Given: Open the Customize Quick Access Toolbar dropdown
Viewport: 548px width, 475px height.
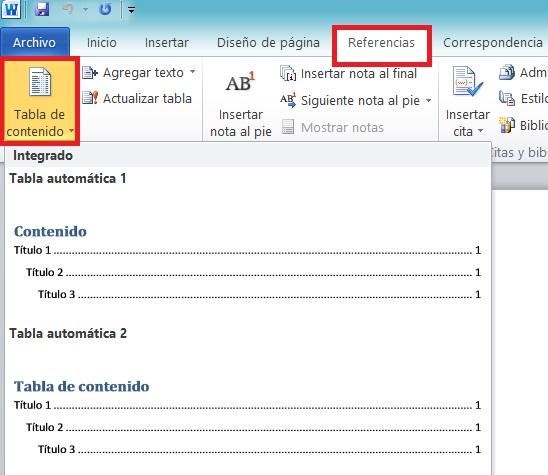Looking at the screenshot, I should pyautogui.click(x=131, y=10).
